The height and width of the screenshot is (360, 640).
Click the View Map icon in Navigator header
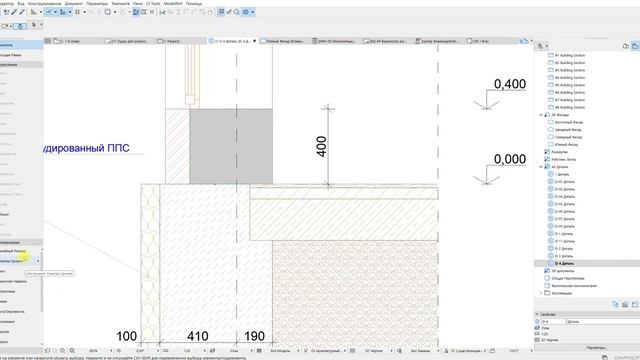click(x=635, y=46)
